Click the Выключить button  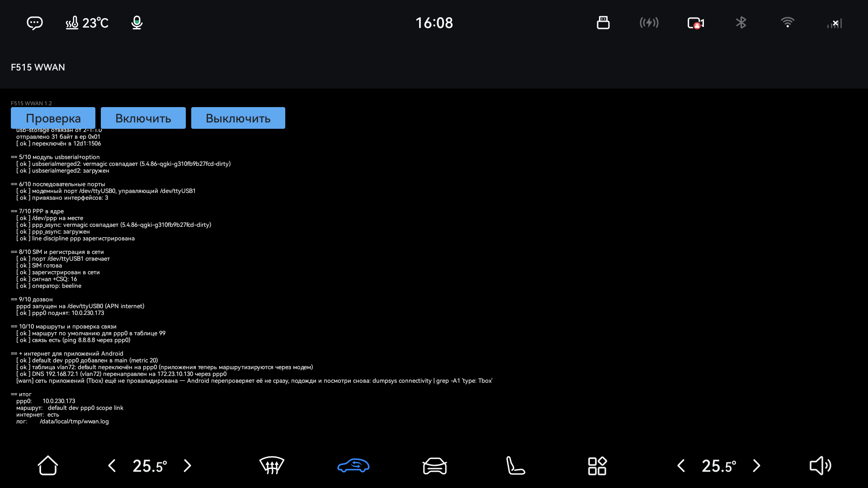coord(238,118)
